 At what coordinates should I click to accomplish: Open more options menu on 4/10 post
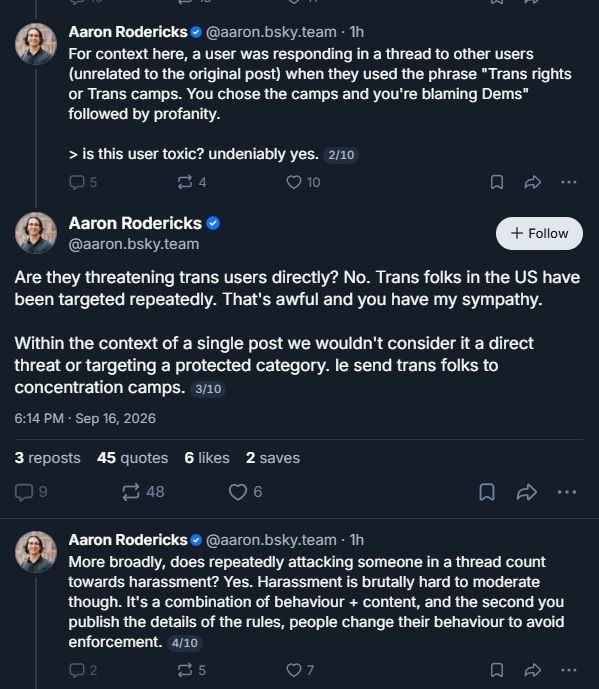569,670
